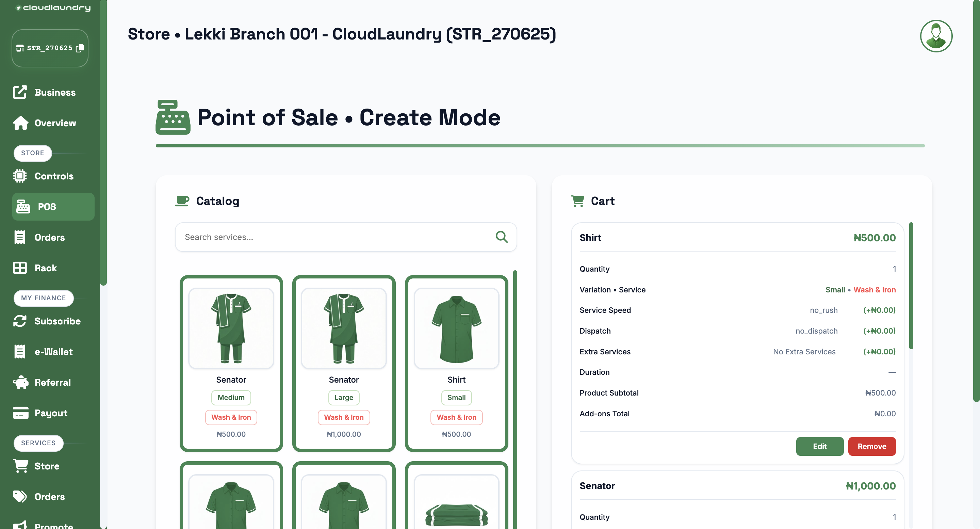980x529 pixels.
Task: Select the POS register icon
Action: tap(22, 206)
